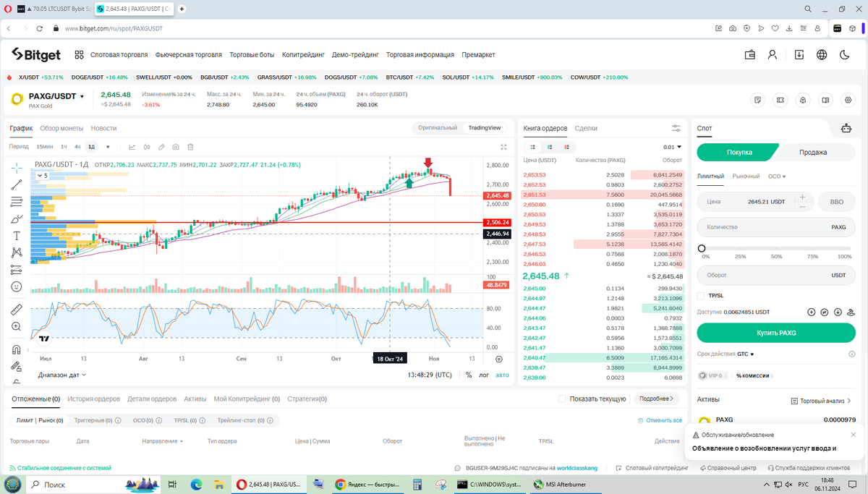This screenshot has width=868, height=494.
Task: Show both bids and asks order book view
Action: click(x=532, y=147)
